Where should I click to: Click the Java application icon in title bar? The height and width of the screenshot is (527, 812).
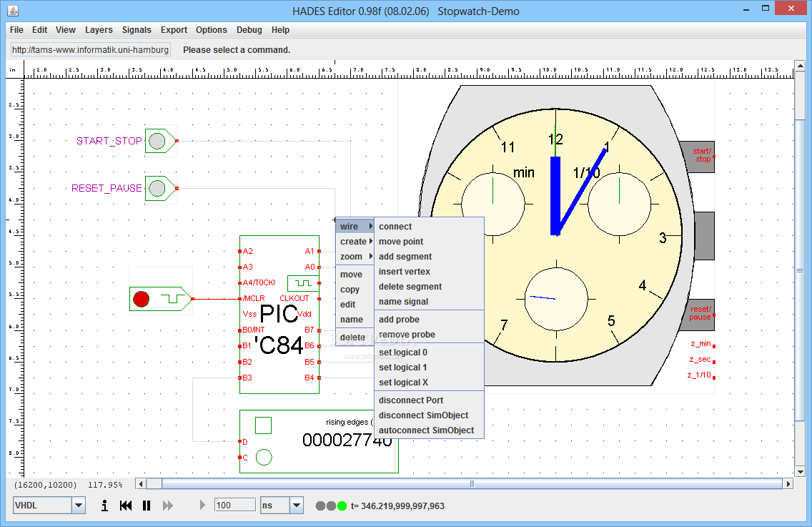click(13, 10)
